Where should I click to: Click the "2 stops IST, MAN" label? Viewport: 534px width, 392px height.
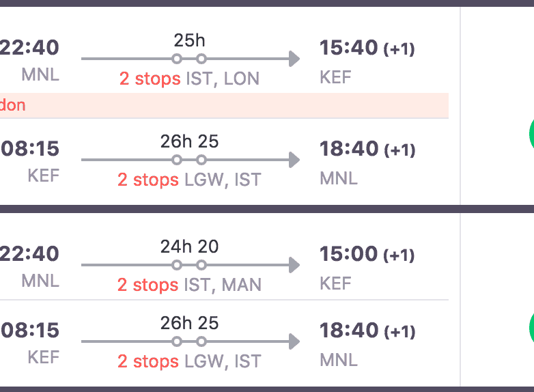(x=189, y=285)
